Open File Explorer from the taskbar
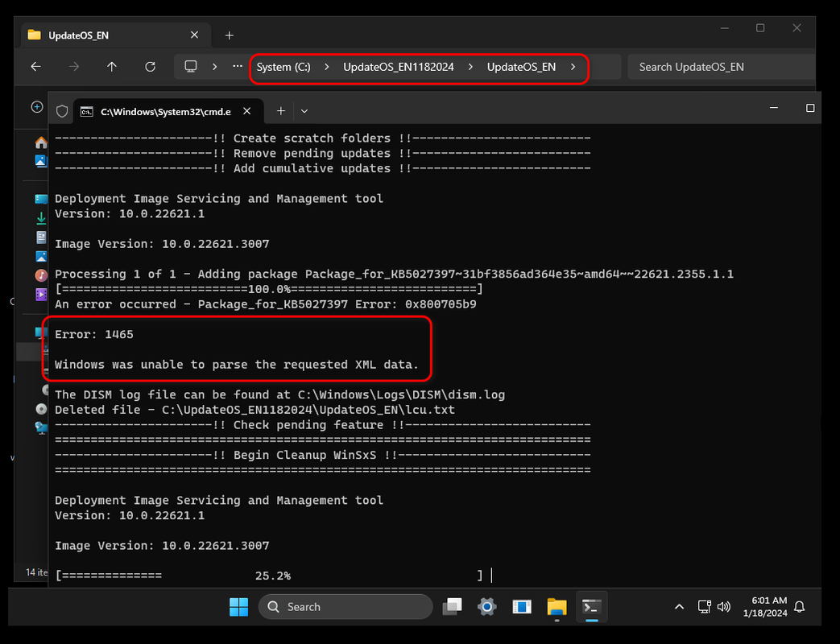Screen dimensions: 840x644 [x=557, y=606]
